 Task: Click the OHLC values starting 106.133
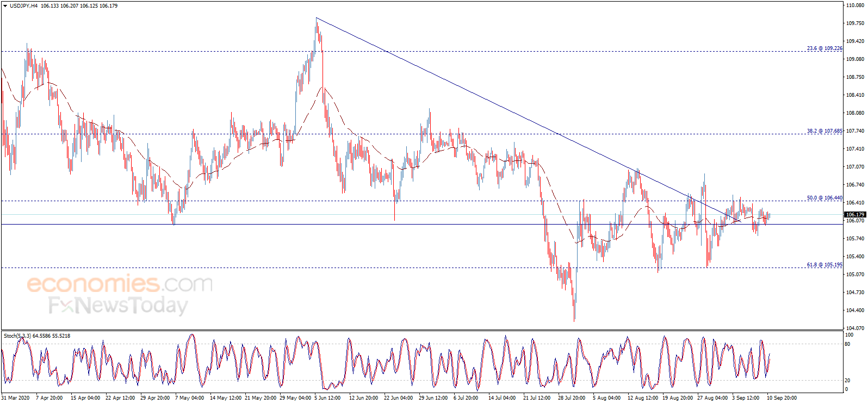pyautogui.click(x=79, y=6)
